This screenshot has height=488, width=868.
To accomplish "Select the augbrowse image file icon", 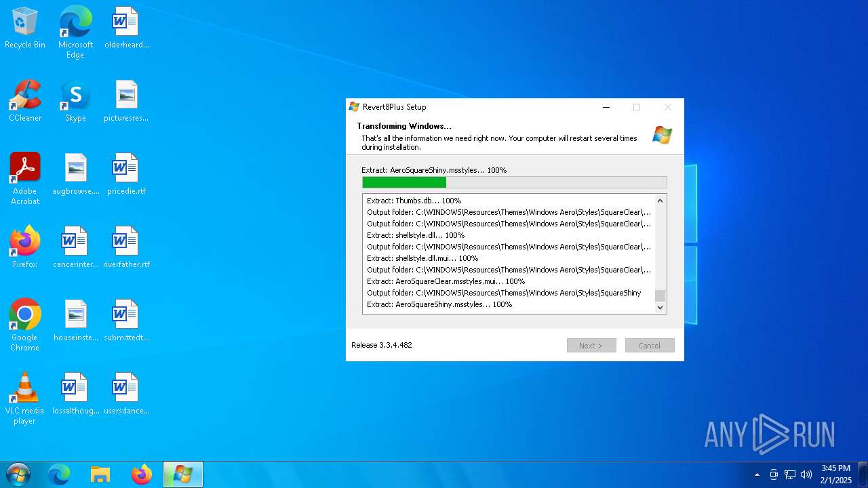I will 75,175.
